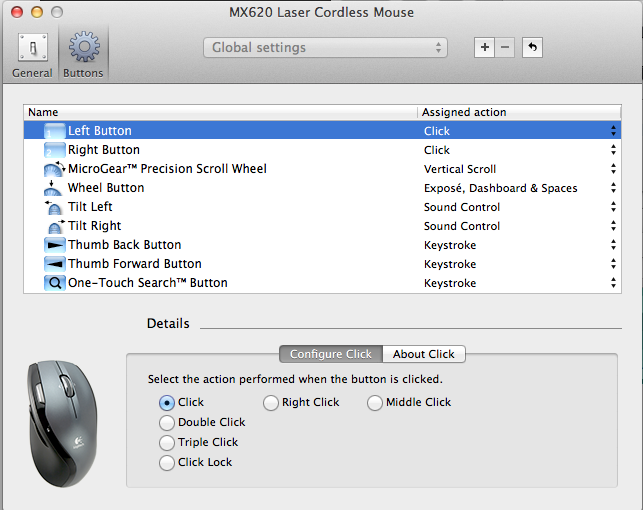643x510 pixels.
Task: Click the One-Touch Search magnifier icon
Action: pyautogui.click(x=54, y=283)
